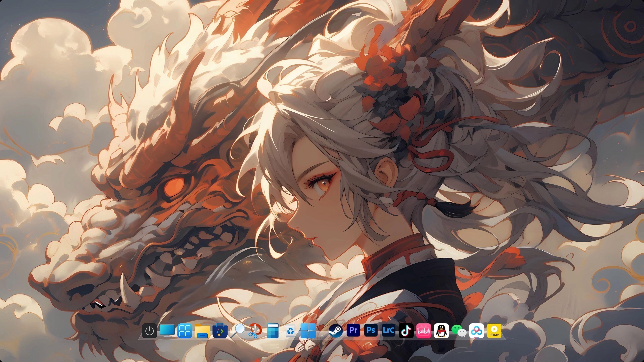Image resolution: width=644 pixels, height=362 pixels.
Task: Launch Baidu Netdisk cloud icon in the dock
Action: coord(477,331)
